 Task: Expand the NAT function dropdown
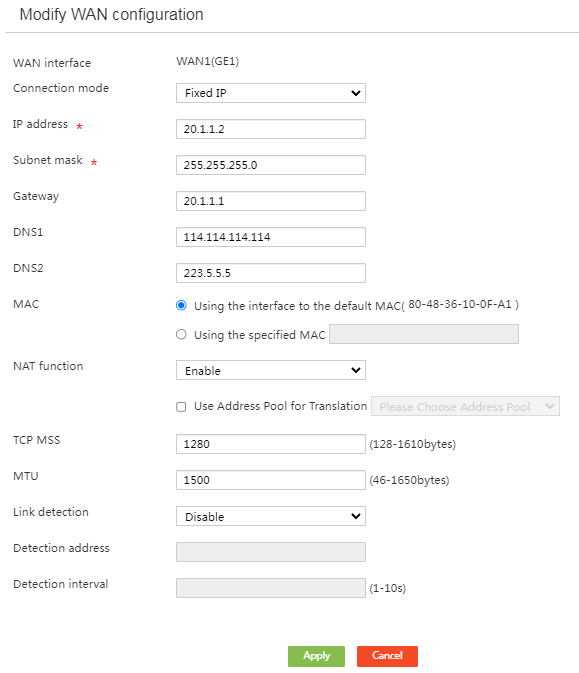271,370
